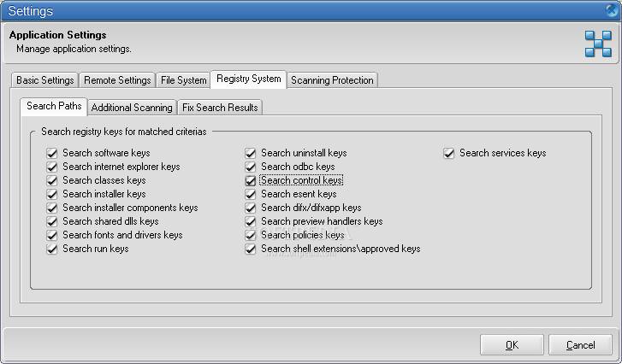This screenshot has height=364, width=622.
Task: Switch to the Fix Search Results sub-tab
Action: pyautogui.click(x=220, y=108)
